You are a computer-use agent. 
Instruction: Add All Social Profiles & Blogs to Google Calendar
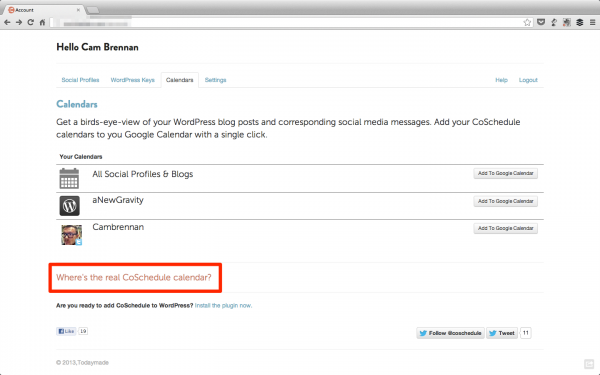[505, 173]
